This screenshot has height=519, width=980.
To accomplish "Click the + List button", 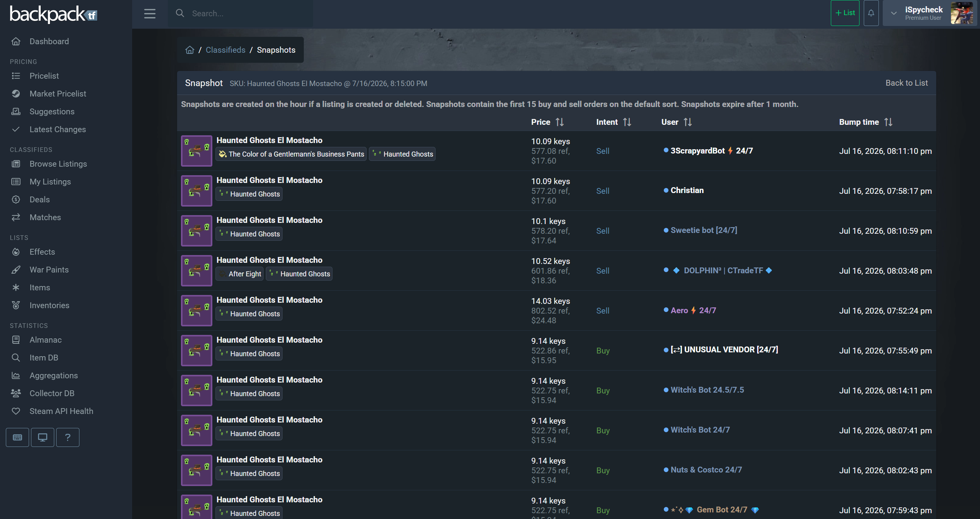I will click(845, 13).
